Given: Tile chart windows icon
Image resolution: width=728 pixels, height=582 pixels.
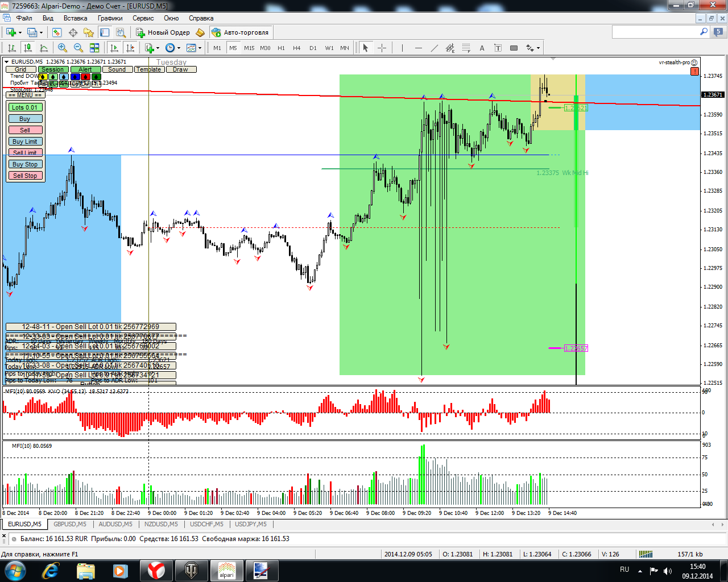Looking at the screenshot, I should [x=94, y=48].
